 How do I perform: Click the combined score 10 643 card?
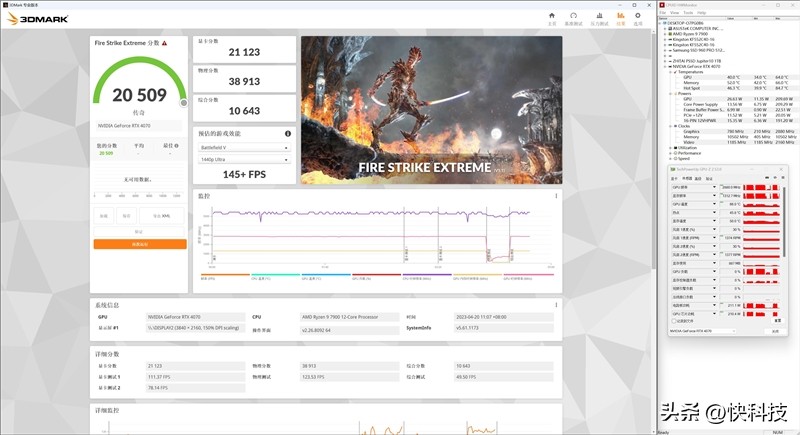[x=244, y=108]
